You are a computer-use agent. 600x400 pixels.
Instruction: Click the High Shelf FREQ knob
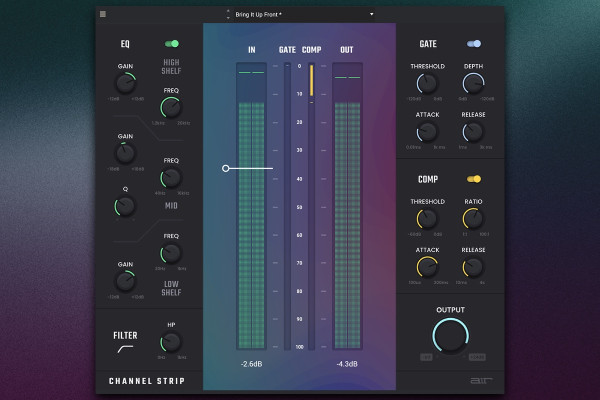[171, 108]
